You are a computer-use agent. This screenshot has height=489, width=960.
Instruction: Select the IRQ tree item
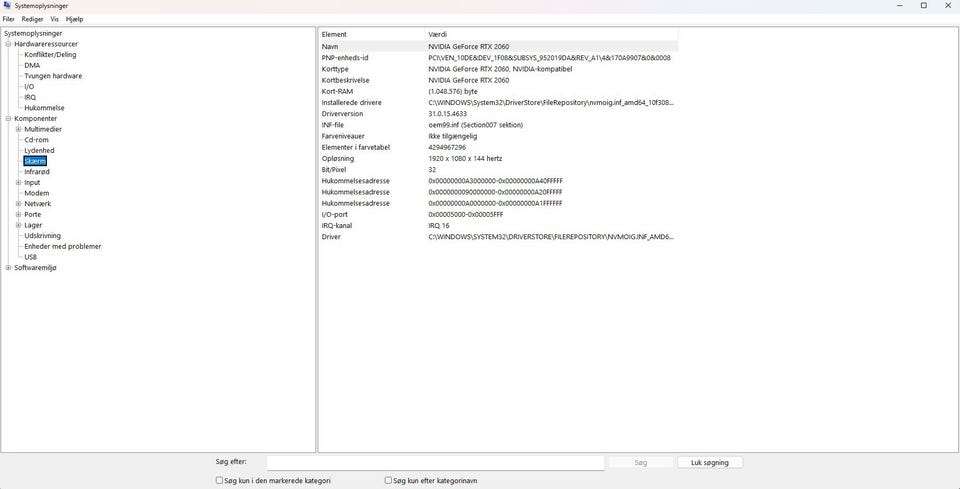(x=30, y=97)
